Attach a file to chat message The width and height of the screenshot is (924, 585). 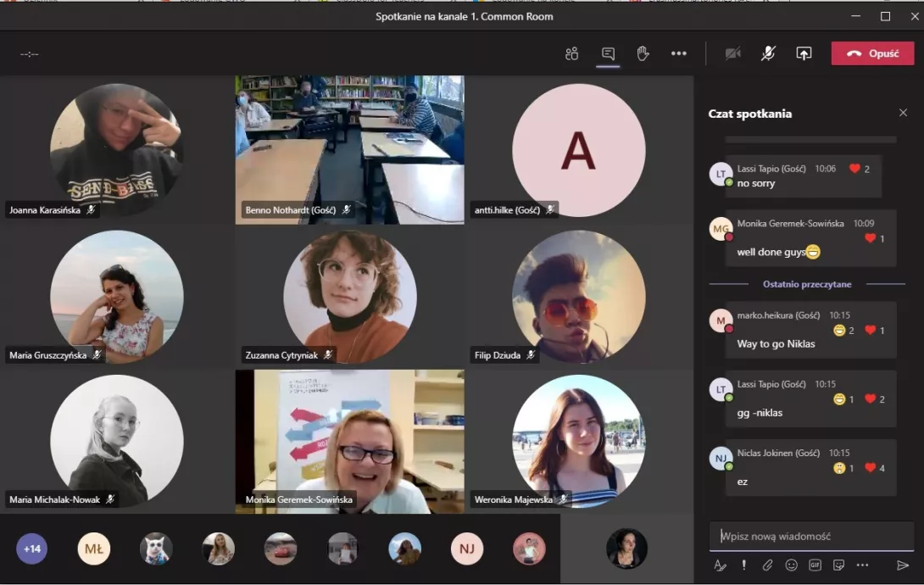[767, 565]
